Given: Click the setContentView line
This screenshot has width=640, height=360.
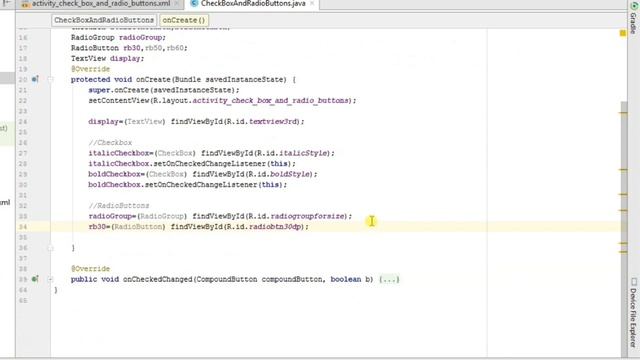Looking at the screenshot, I should [222, 100].
